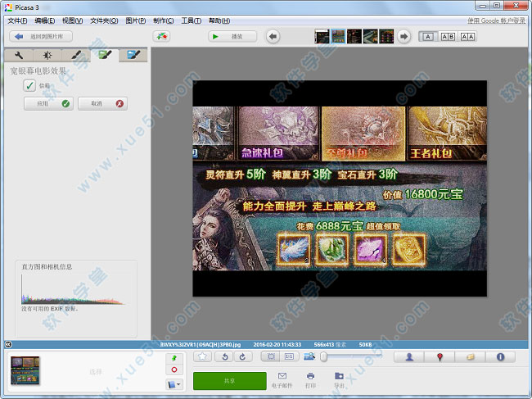Apply the widescreen film effect
This screenshot has width=532, height=399.
pyautogui.click(x=48, y=103)
